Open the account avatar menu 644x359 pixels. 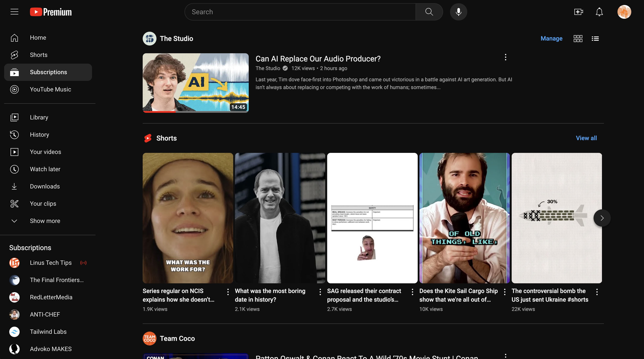(624, 12)
